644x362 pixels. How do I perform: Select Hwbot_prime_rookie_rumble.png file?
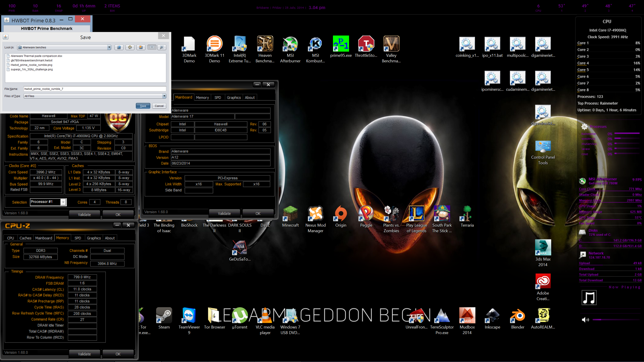click(x=30, y=65)
